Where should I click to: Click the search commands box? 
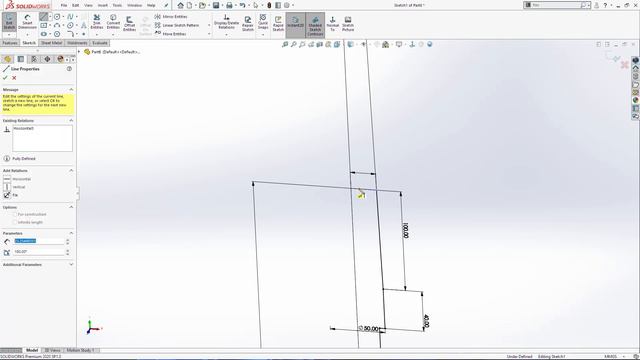click(x=557, y=5)
